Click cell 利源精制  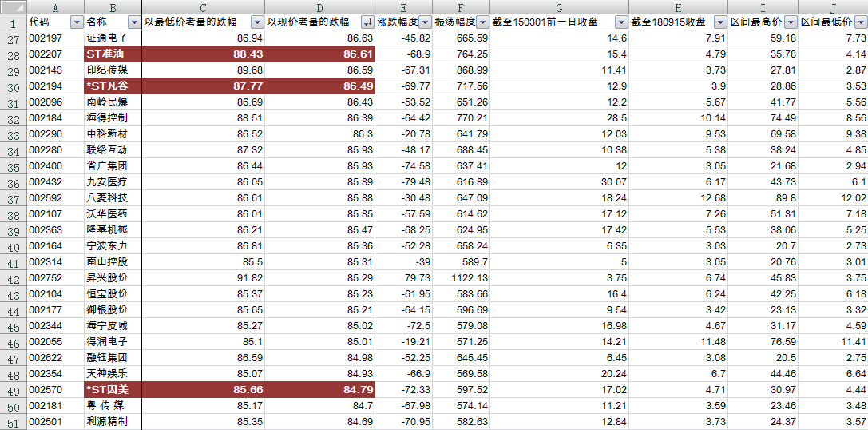[113, 422]
